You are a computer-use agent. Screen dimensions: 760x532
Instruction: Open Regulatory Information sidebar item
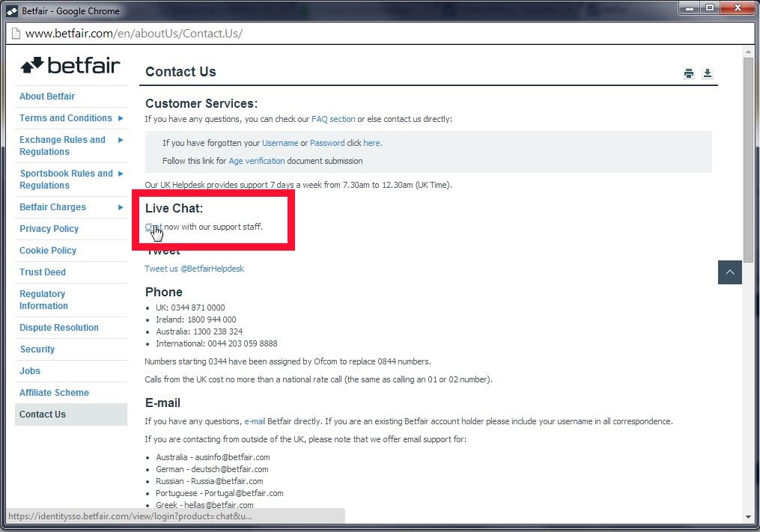click(43, 300)
